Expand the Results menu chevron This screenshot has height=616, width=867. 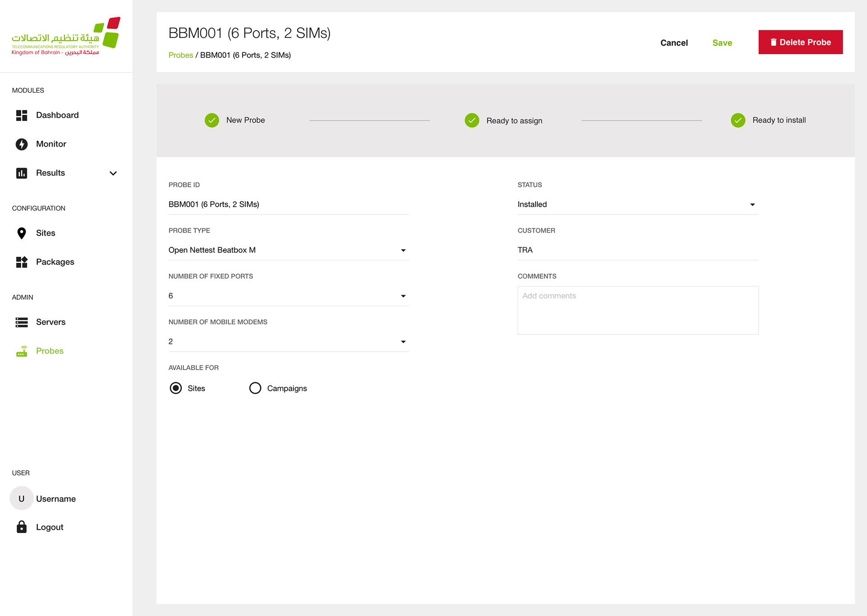(113, 173)
